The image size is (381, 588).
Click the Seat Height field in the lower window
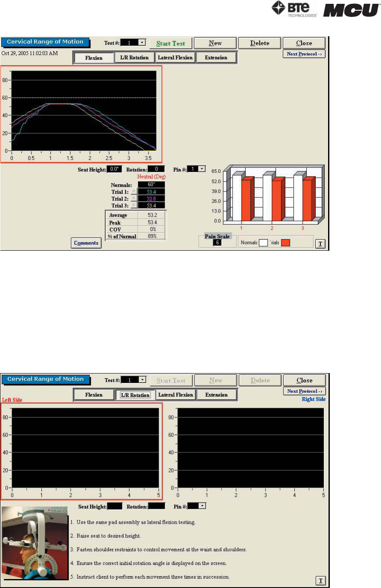[115, 506]
